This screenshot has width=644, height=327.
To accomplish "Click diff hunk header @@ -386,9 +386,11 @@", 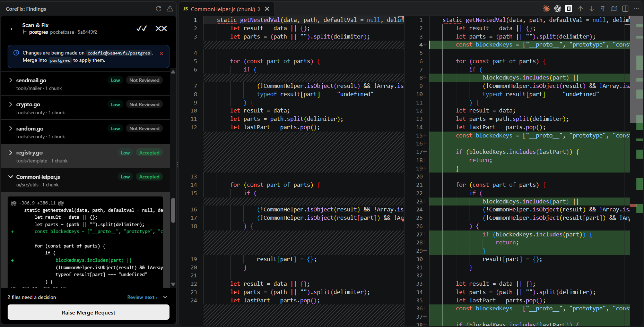I will pyautogui.click(x=37, y=203).
